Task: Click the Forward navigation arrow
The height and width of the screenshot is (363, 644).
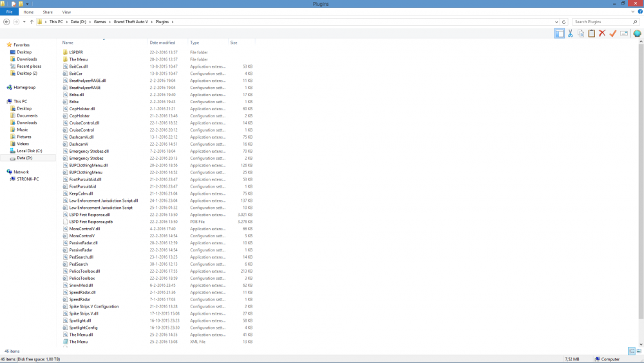Action: coord(16,22)
